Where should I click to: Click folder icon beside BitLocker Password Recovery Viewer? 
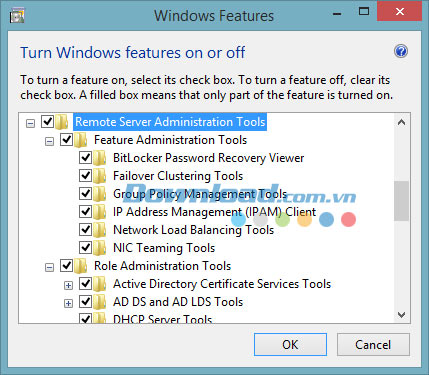point(100,158)
